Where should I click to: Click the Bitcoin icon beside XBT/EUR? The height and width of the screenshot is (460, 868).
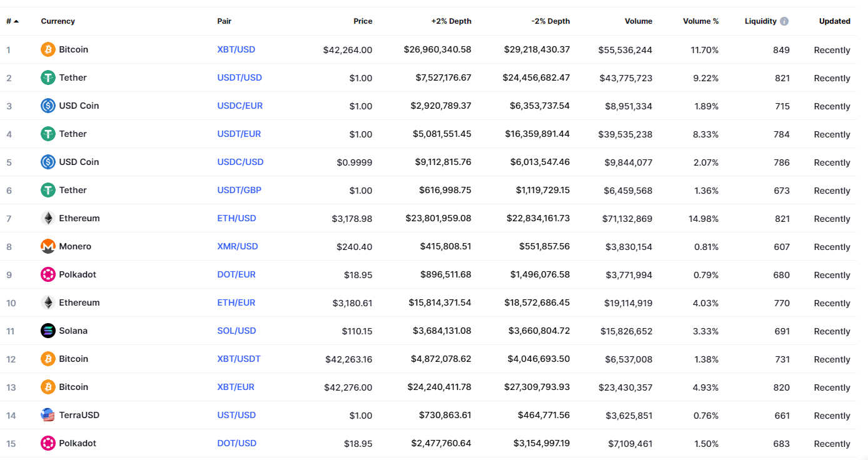tap(48, 387)
